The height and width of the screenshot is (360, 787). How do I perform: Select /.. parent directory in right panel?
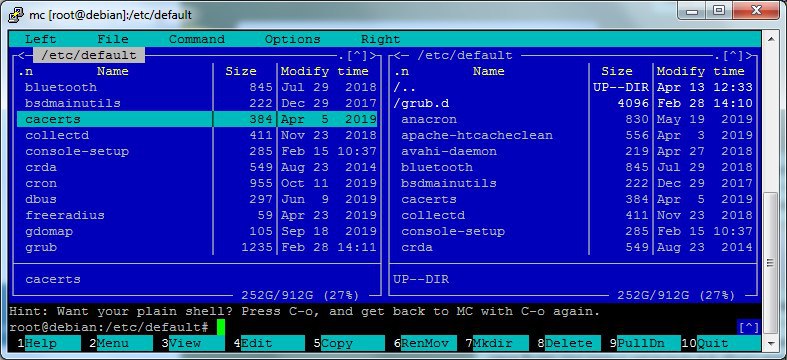(573, 87)
